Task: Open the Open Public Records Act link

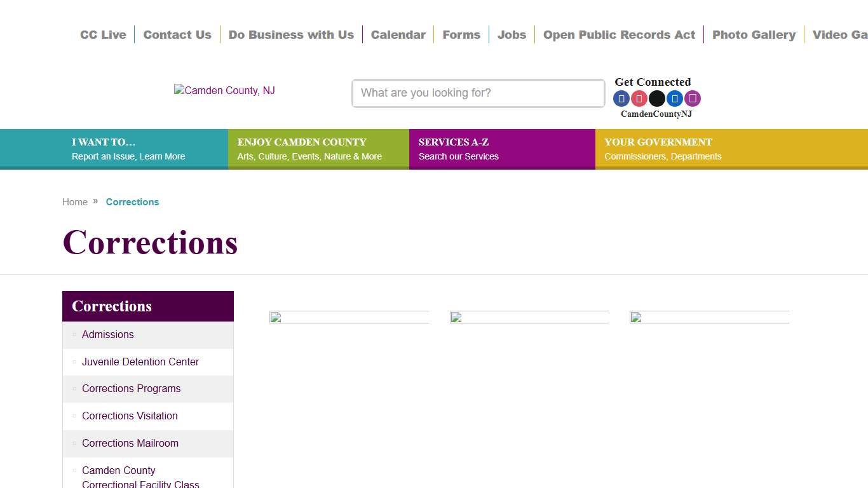Action: (x=619, y=35)
